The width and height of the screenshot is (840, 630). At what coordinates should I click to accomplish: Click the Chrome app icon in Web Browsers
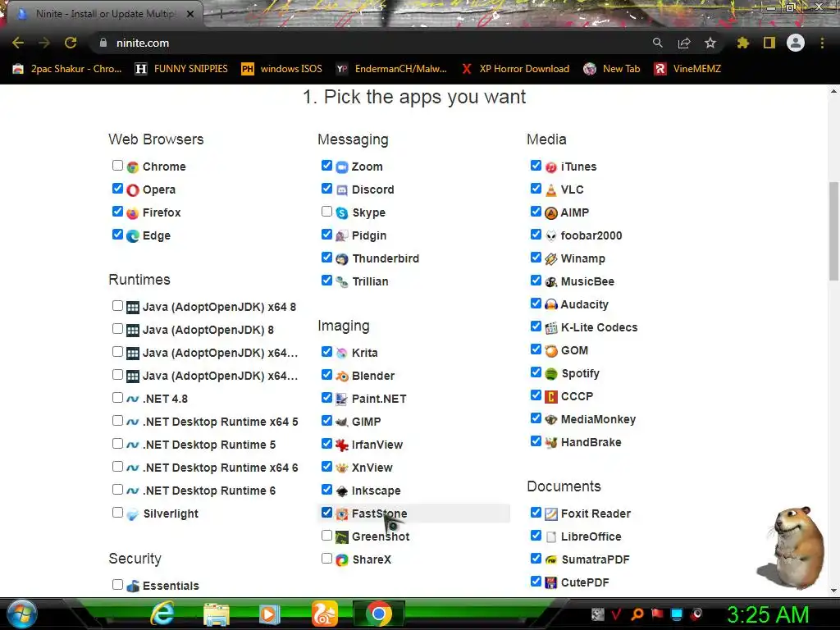(132, 167)
